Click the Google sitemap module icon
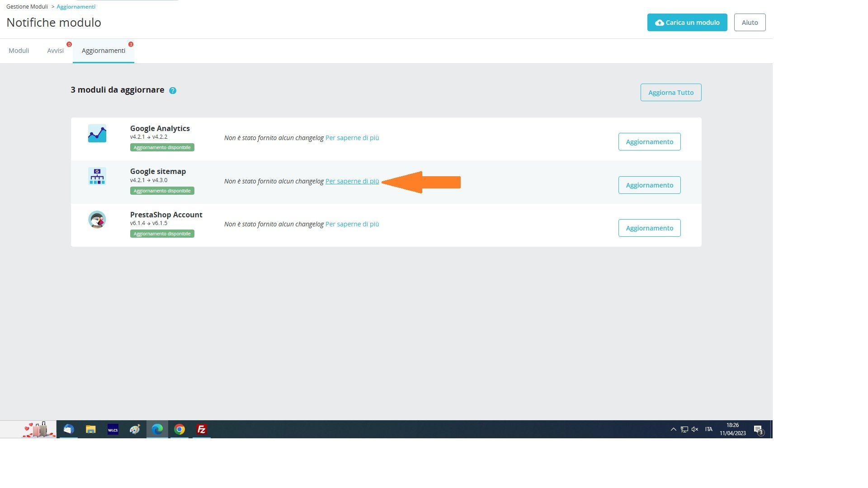Screen dimensions: 868x488 97,176
